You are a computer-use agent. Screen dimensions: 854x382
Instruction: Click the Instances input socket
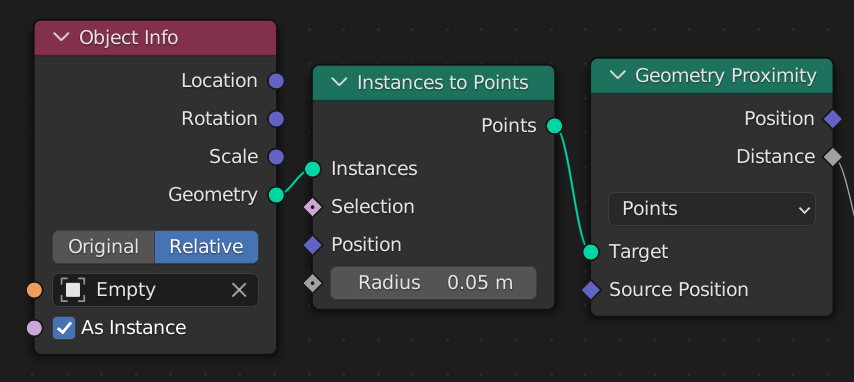click(313, 169)
